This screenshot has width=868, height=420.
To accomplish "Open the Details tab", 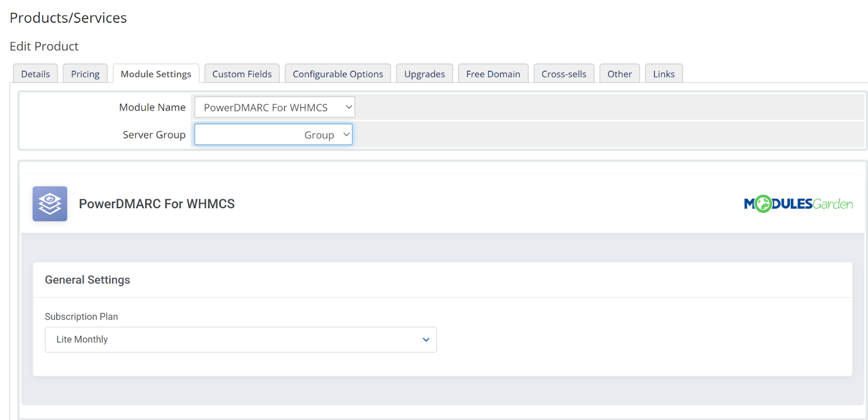I will coord(35,74).
